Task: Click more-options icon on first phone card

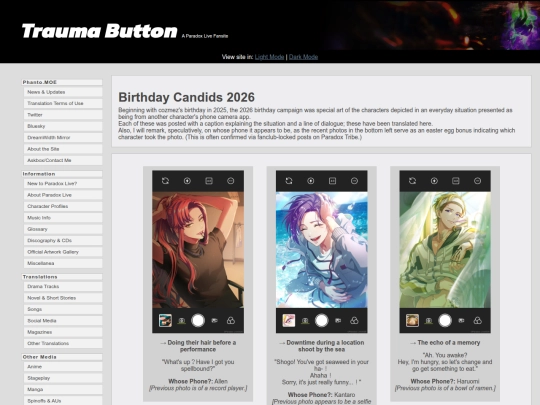Action: (231, 181)
